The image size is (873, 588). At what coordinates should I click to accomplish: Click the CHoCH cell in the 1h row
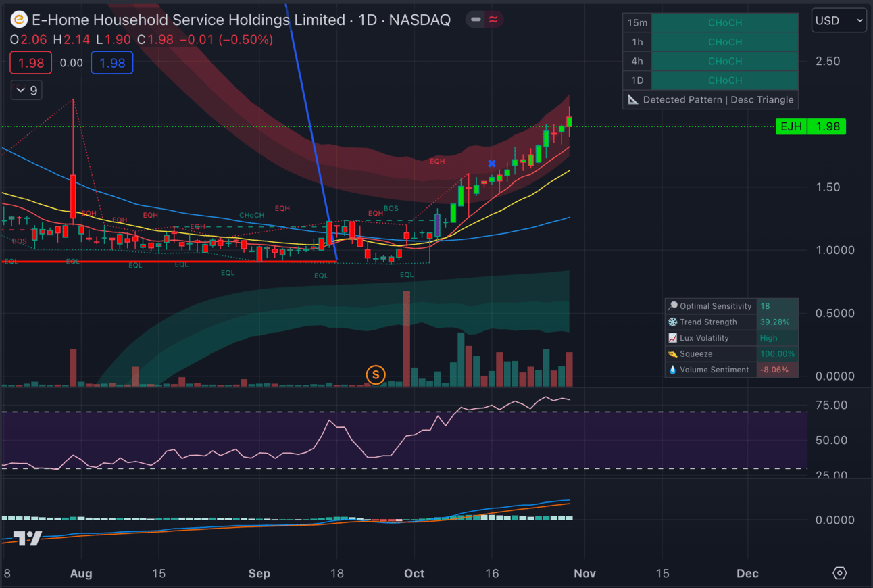725,42
